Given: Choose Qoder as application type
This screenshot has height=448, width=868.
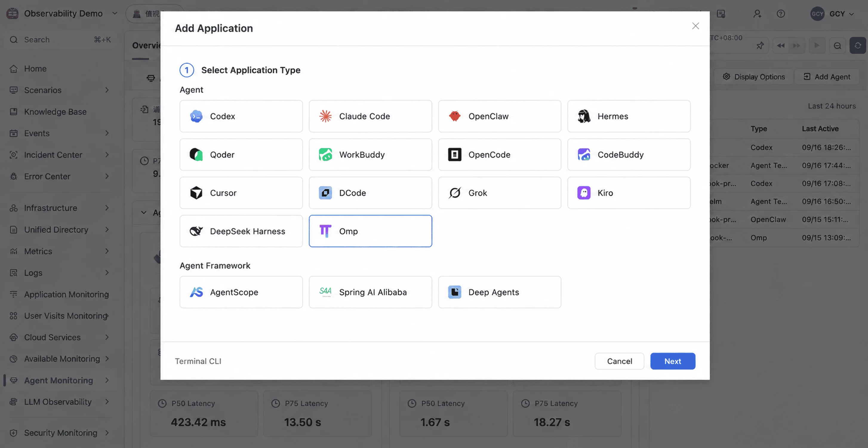Looking at the screenshot, I should tap(241, 154).
